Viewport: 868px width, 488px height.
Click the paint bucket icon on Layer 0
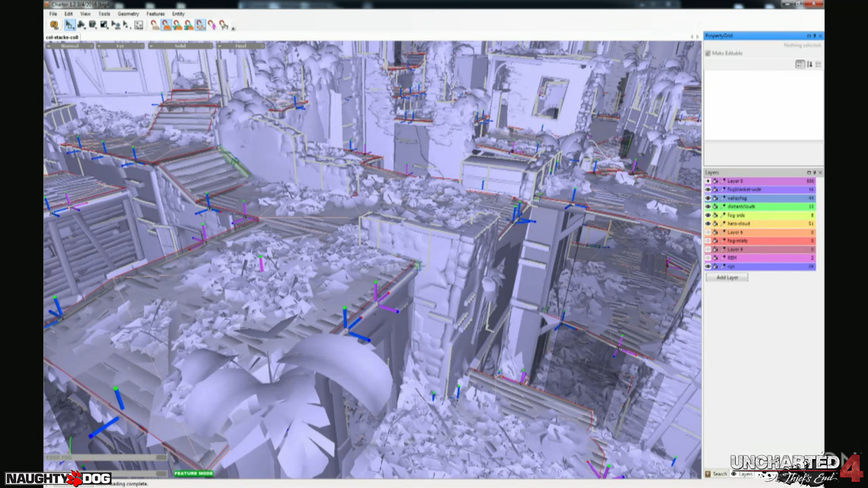[715, 181]
